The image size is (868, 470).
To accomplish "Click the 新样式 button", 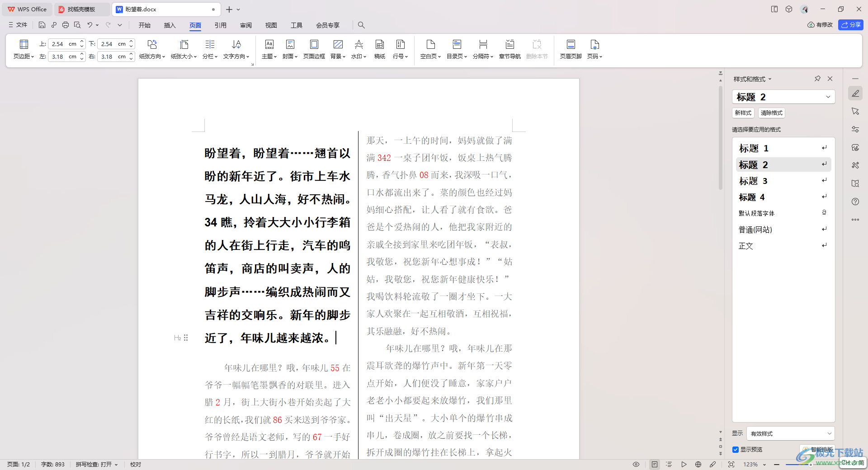I will (743, 113).
